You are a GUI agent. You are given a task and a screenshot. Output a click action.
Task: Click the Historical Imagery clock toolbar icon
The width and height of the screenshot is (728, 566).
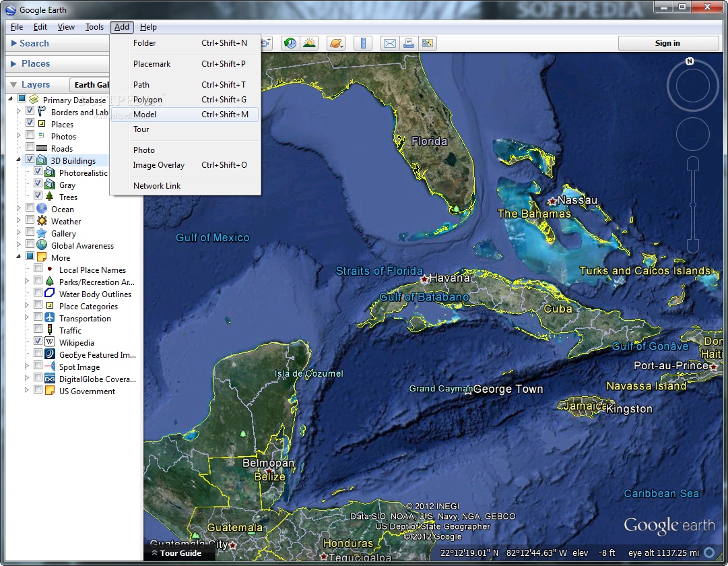290,43
